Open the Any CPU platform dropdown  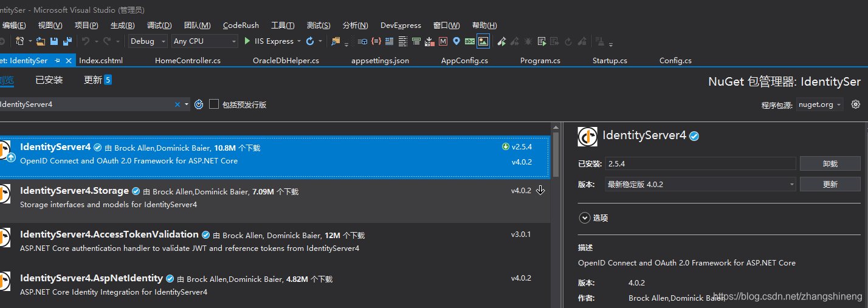(204, 41)
